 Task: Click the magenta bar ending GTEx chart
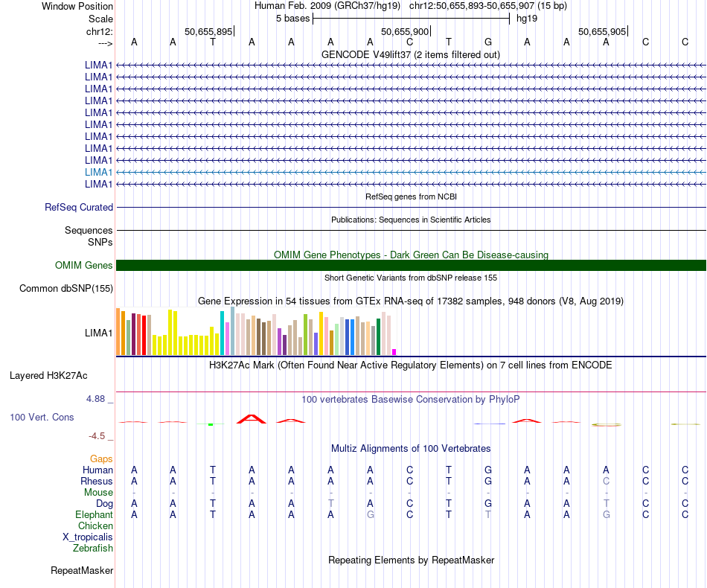pos(394,352)
